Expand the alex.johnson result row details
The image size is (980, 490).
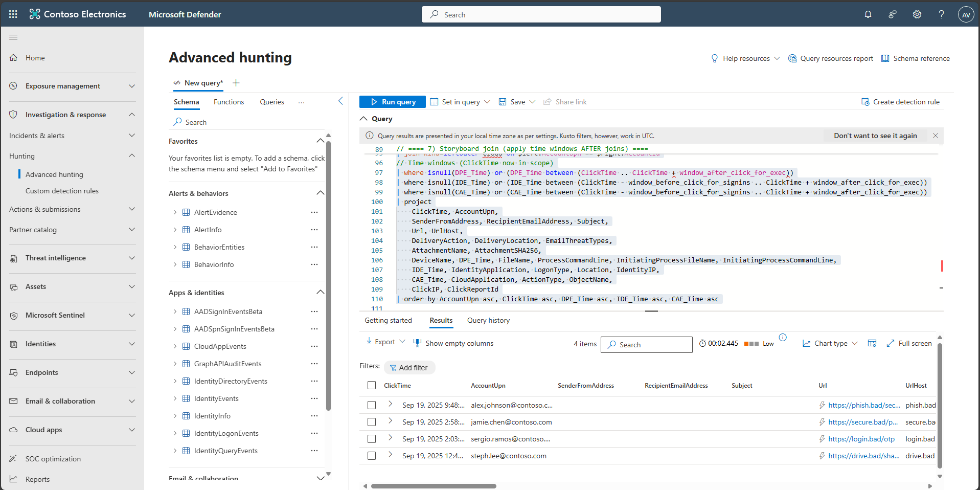tap(390, 404)
